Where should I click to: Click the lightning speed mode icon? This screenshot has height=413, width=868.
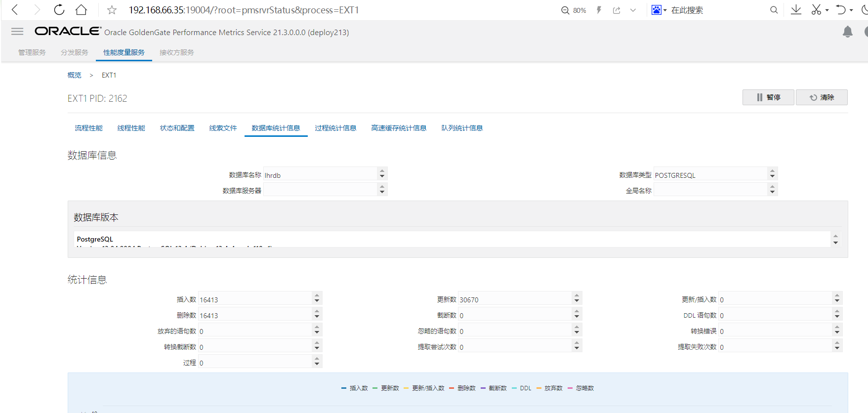(x=599, y=10)
